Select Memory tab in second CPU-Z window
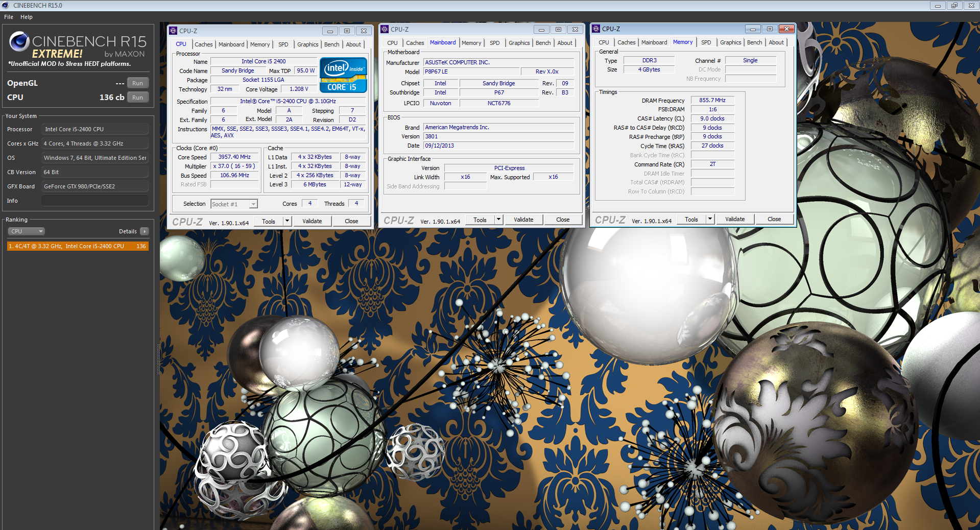Image resolution: width=980 pixels, height=530 pixels. pos(471,43)
